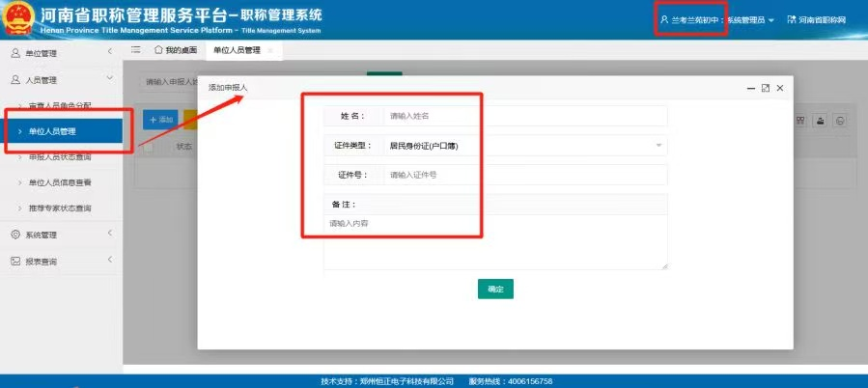Open the 河南省职称网 link
The height and width of the screenshot is (388, 868).
tap(823, 20)
